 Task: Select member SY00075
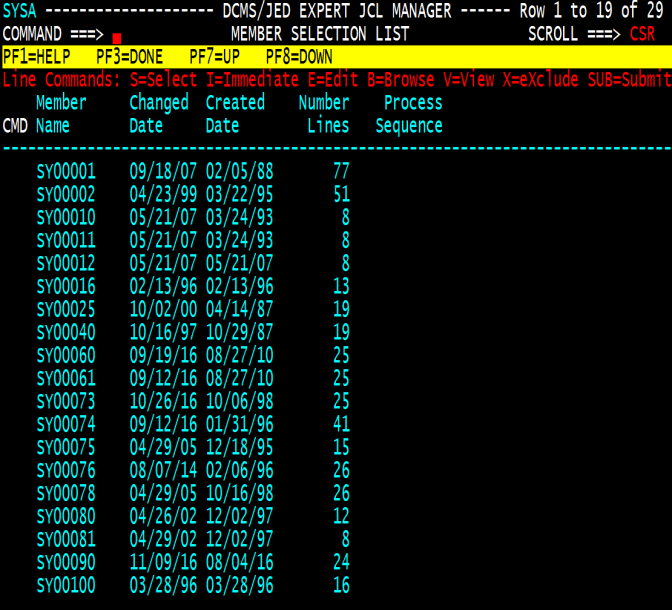tap(66, 448)
